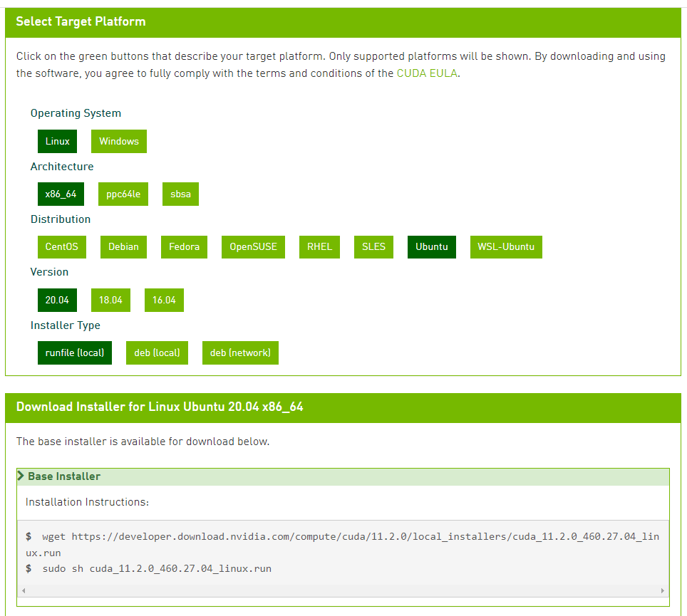The image size is (687, 616).
Task: Choose the x86_64 architecture
Action: 61,194
